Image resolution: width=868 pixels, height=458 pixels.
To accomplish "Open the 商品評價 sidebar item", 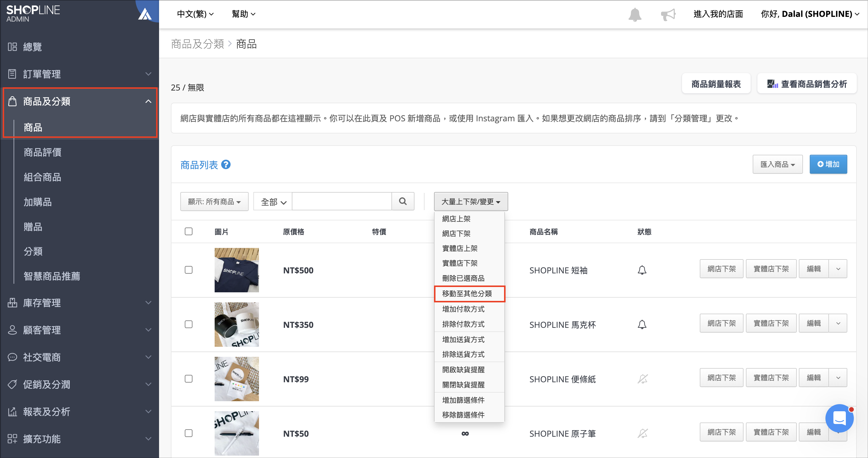I will (x=43, y=152).
